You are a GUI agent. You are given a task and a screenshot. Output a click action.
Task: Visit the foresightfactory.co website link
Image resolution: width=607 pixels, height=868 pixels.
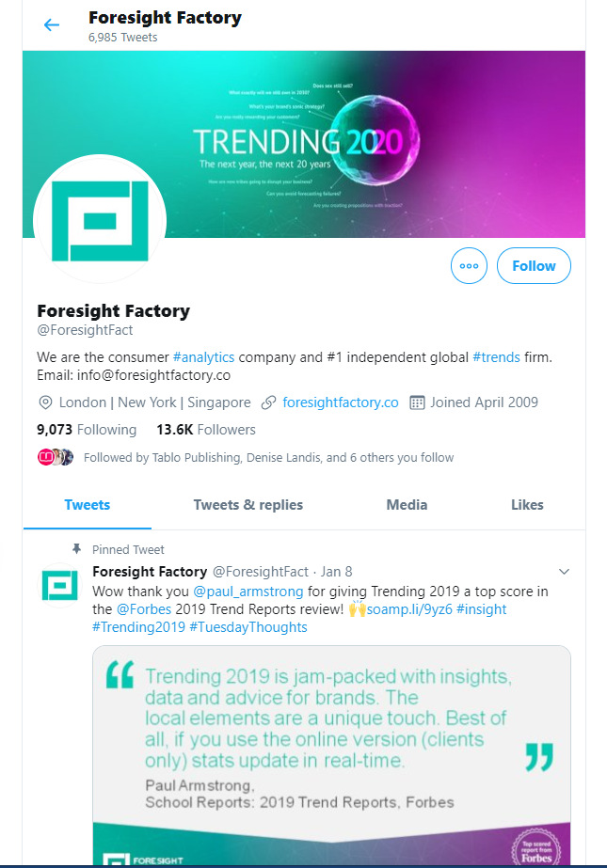[x=340, y=402]
